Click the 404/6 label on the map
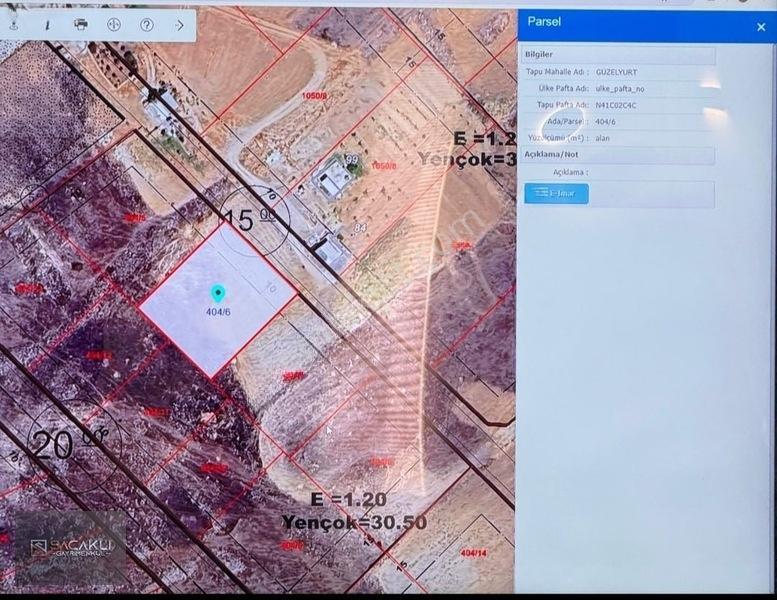The image size is (777, 600). coord(219,312)
